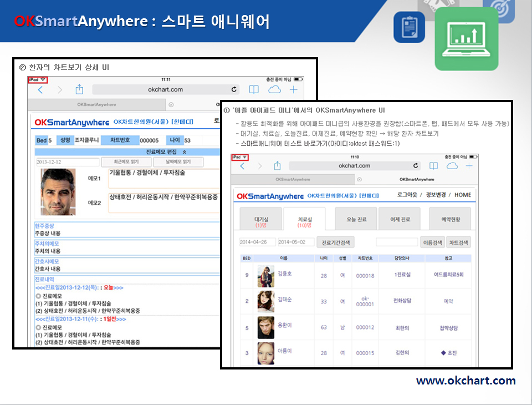
Task: Click the chart number cell 000018
Action: pos(365,276)
